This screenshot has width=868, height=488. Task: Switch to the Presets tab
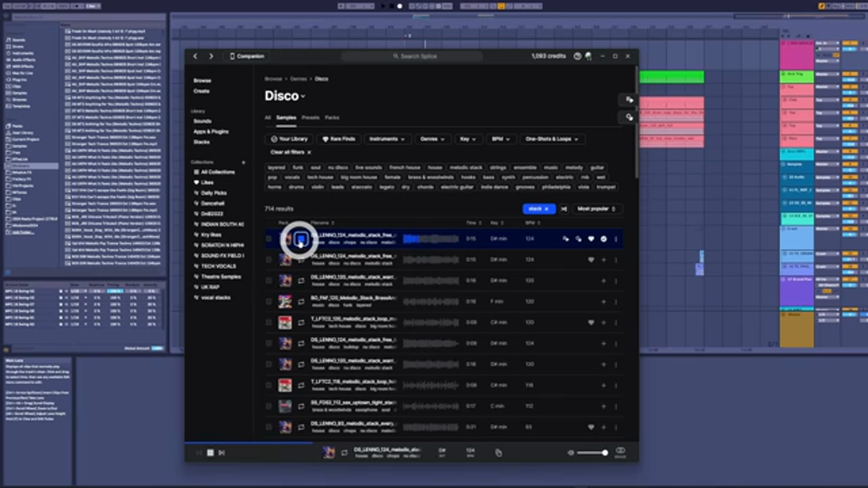click(x=310, y=117)
